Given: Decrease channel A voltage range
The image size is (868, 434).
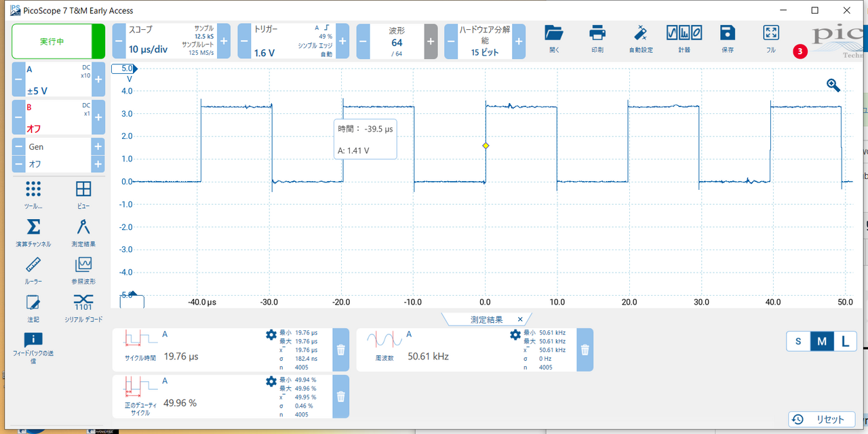Looking at the screenshot, I should click(x=18, y=80).
